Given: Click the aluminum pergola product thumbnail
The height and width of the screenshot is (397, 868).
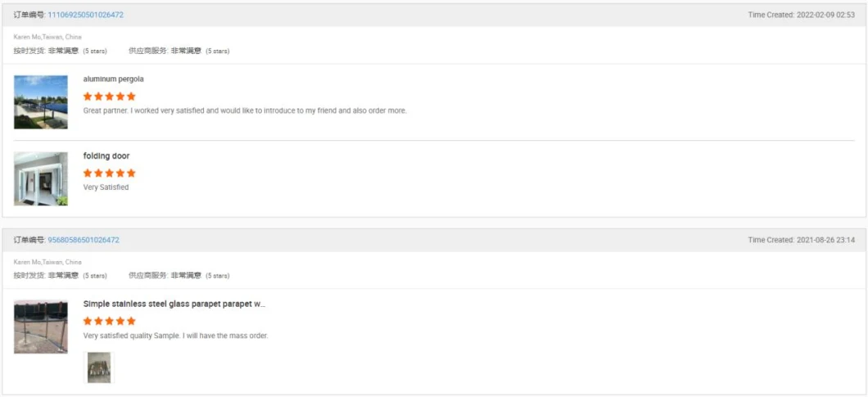Looking at the screenshot, I should (x=41, y=102).
